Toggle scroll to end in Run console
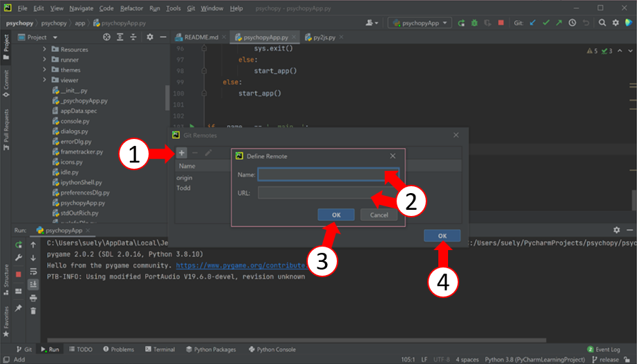This screenshot has width=637, height=364. click(x=33, y=284)
